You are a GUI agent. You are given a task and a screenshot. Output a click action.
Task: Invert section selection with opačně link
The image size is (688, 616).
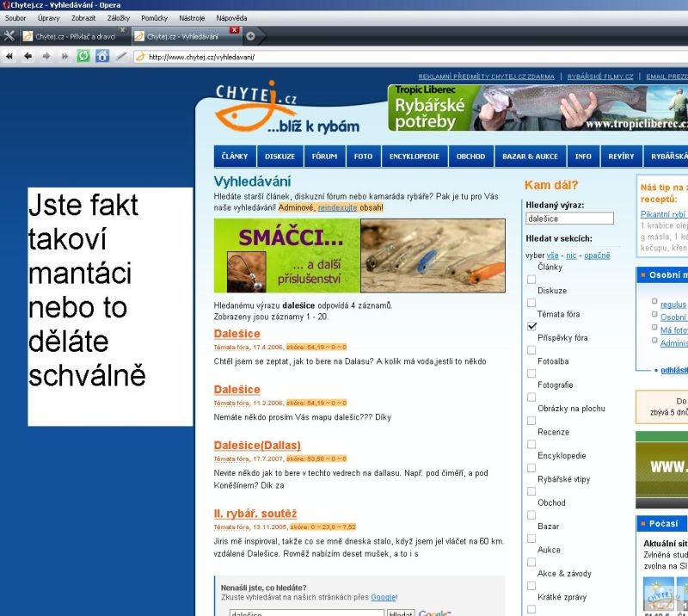[x=597, y=256]
